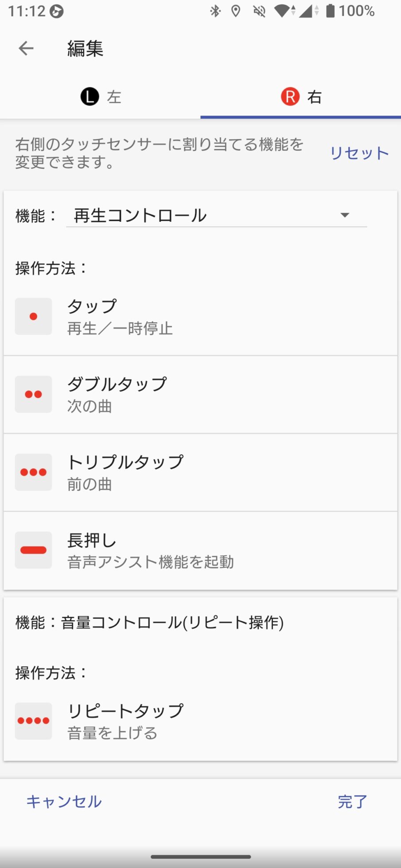Tap the back arrow icon
Image resolution: width=401 pixels, height=868 pixels.
[x=26, y=48]
